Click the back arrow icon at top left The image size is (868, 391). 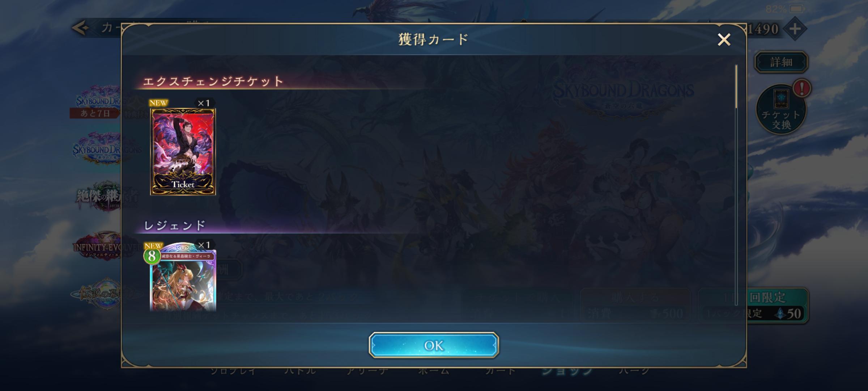click(81, 28)
